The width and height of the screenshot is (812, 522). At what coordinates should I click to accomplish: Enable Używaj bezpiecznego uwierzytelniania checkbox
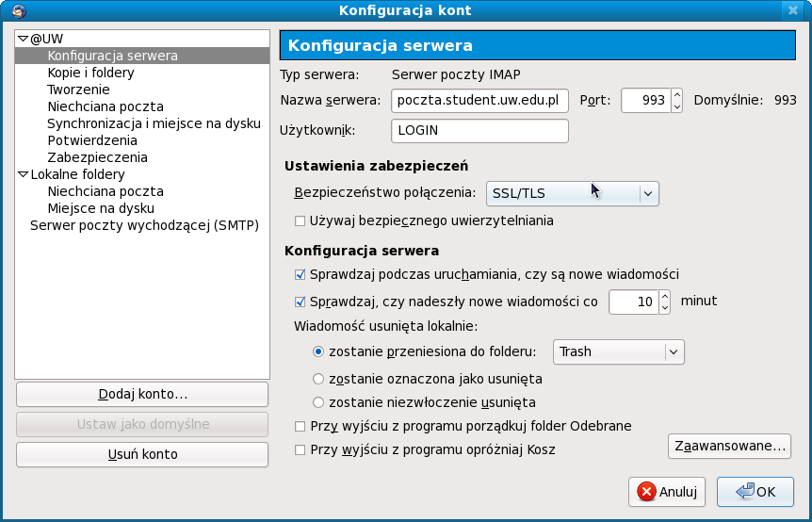pyautogui.click(x=300, y=221)
